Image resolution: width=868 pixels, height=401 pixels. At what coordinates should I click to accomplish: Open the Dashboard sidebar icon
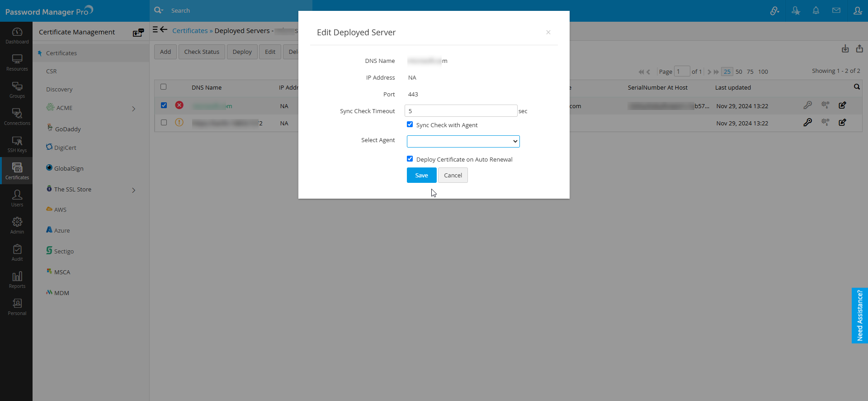(x=17, y=35)
